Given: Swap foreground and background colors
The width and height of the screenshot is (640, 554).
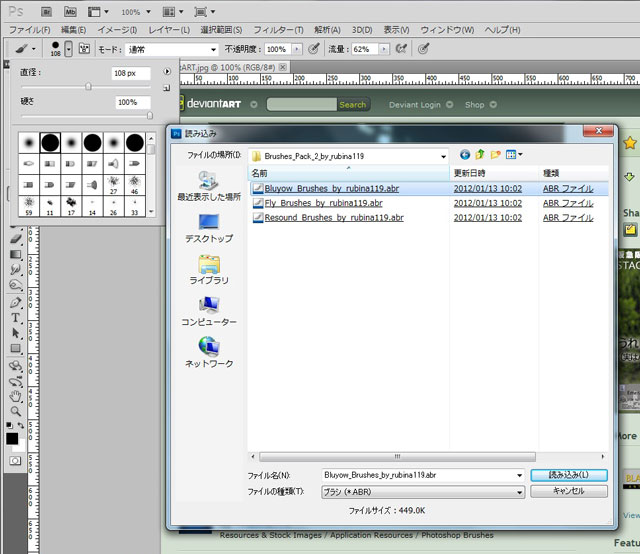Looking at the screenshot, I should (x=21, y=425).
